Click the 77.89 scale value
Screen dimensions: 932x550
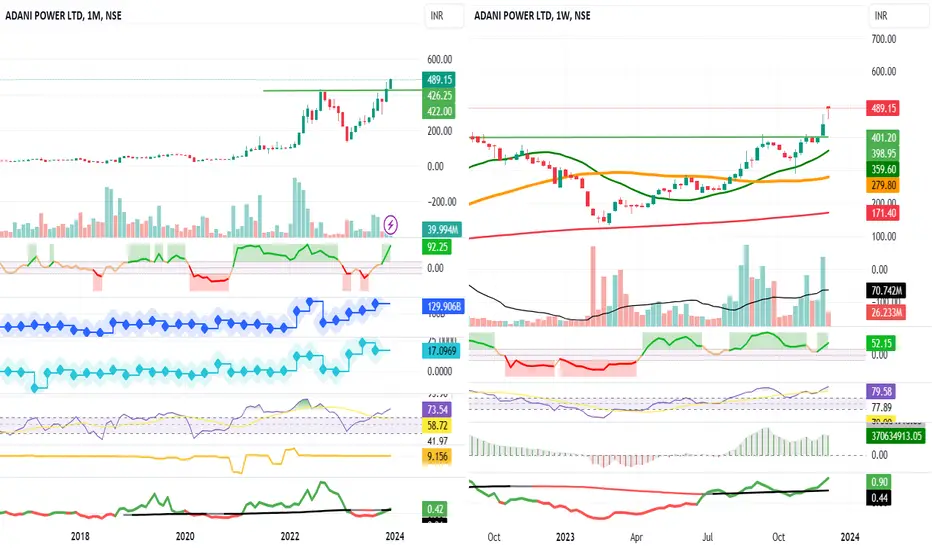(x=881, y=407)
